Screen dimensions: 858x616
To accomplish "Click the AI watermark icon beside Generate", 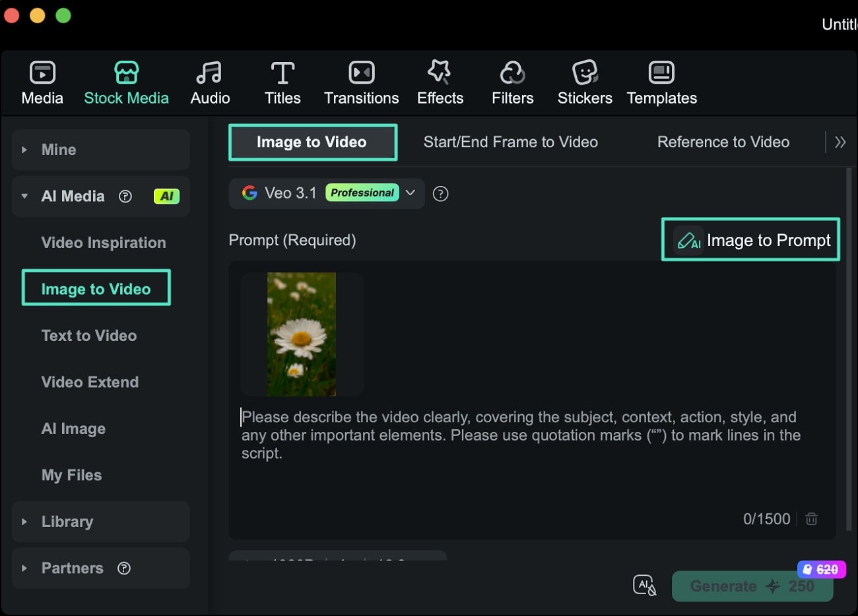I will [x=644, y=585].
